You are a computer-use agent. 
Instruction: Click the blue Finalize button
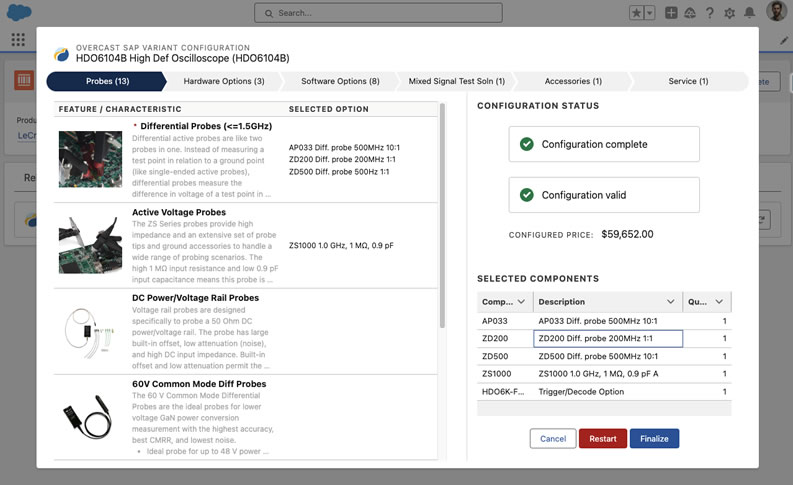tap(654, 438)
